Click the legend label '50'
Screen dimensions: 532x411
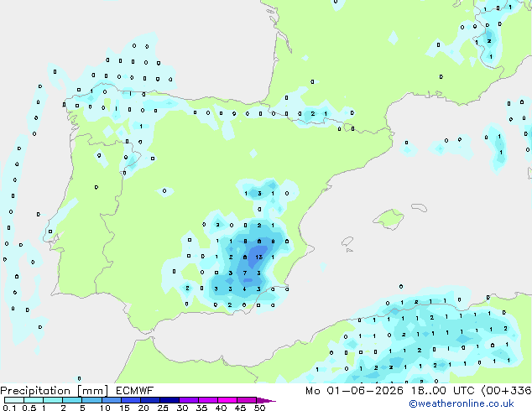(x=259, y=408)
